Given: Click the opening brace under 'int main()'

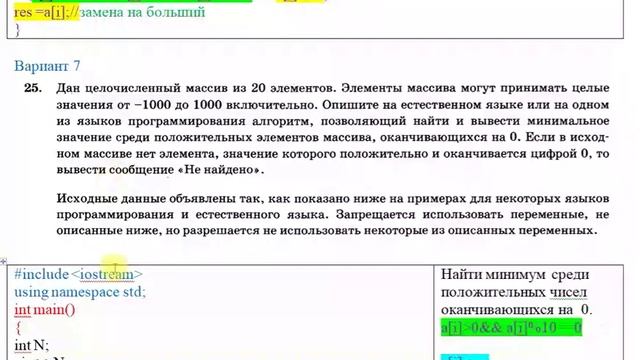Looking at the screenshot, I should coord(18,328).
